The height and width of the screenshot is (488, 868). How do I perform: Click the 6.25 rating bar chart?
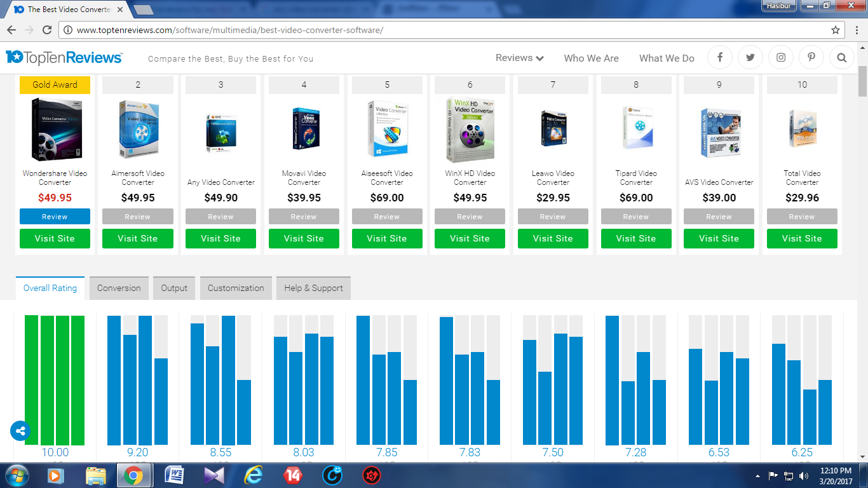802,380
